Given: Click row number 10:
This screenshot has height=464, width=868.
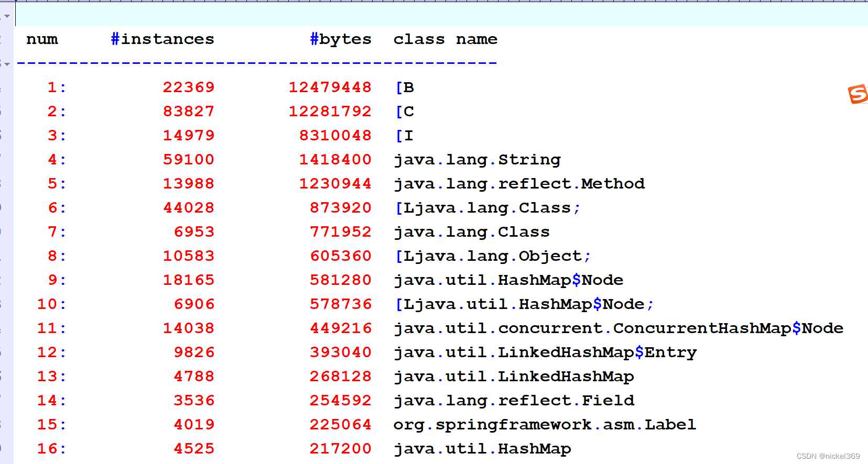Looking at the screenshot, I should click(x=52, y=304).
